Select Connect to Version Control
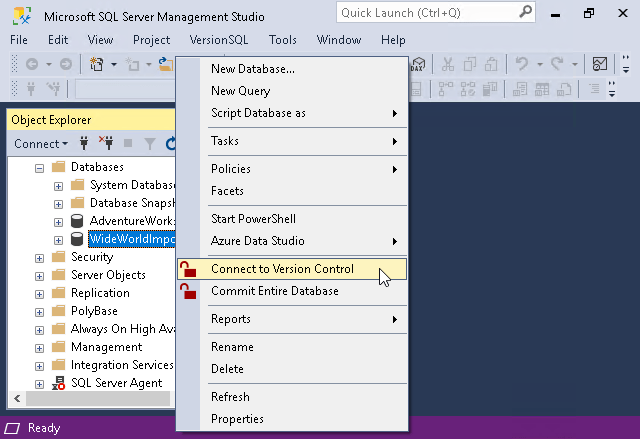The image size is (640, 439). click(292, 269)
